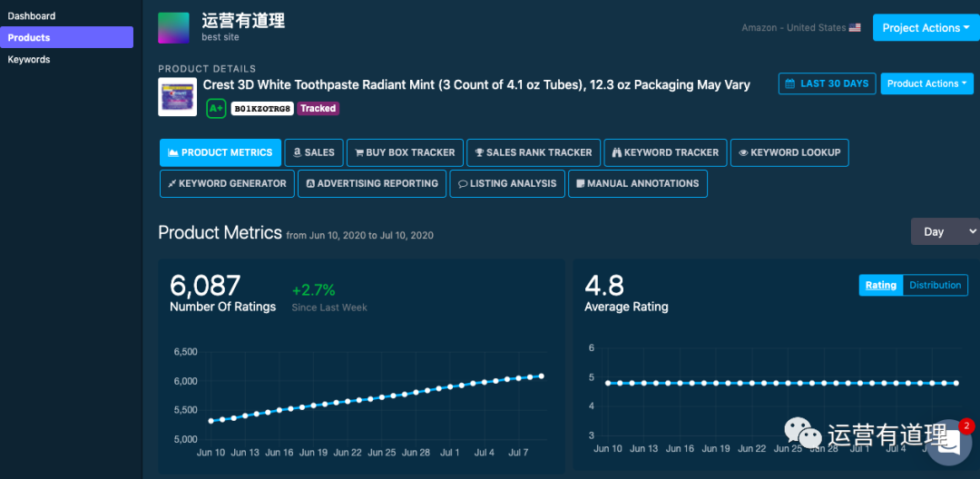
Task: Open the Sales tab with Amazon icon
Action: [x=313, y=152]
